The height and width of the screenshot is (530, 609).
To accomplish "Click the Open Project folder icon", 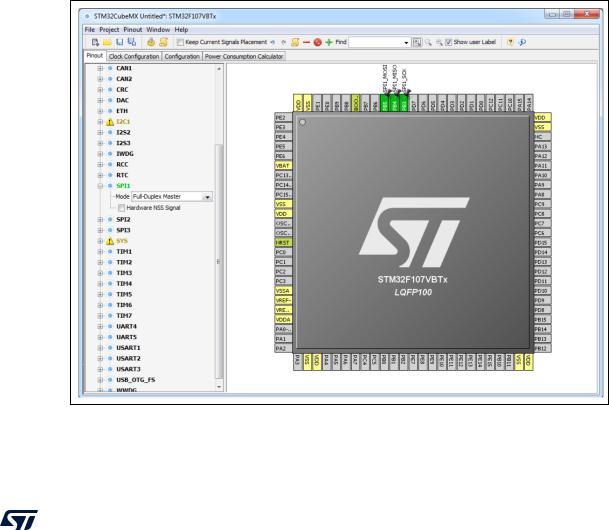I will point(107,42).
